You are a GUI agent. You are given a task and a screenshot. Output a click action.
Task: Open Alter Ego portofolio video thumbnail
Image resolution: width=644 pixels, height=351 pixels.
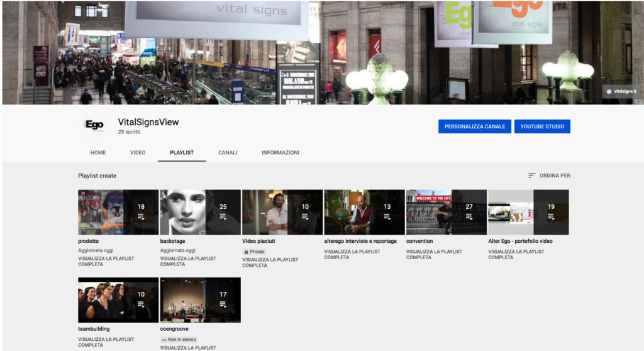(528, 212)
